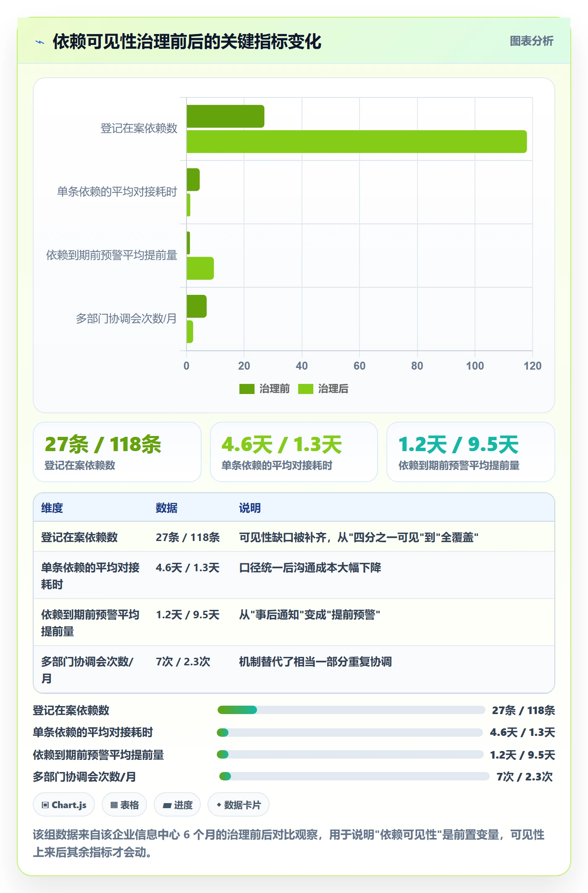Image resolution: width=588 pixels, height=893 pixels.
Task: Click the 登记在案依赖数 治理前 bar
Action: [226, 116]
